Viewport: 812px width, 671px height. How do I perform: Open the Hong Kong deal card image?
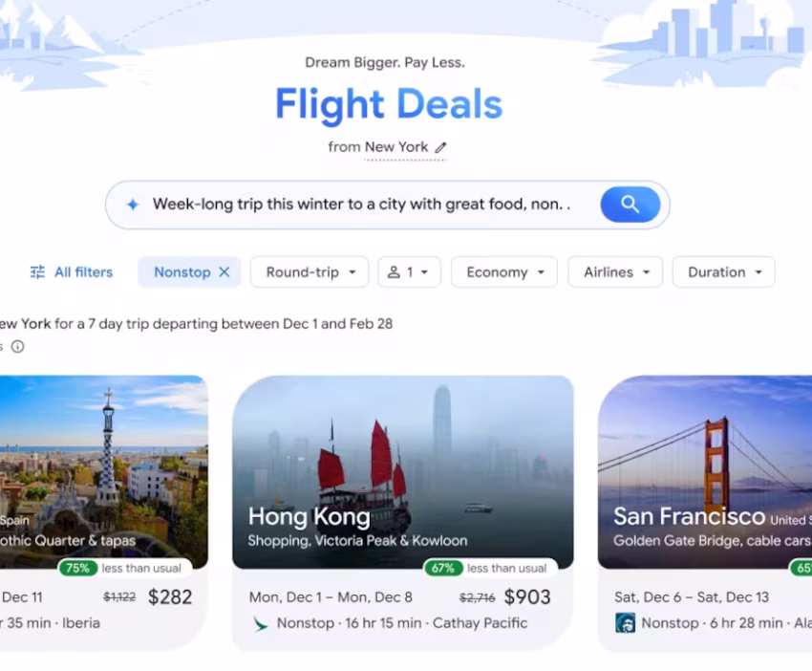click(x=403, y=472)
